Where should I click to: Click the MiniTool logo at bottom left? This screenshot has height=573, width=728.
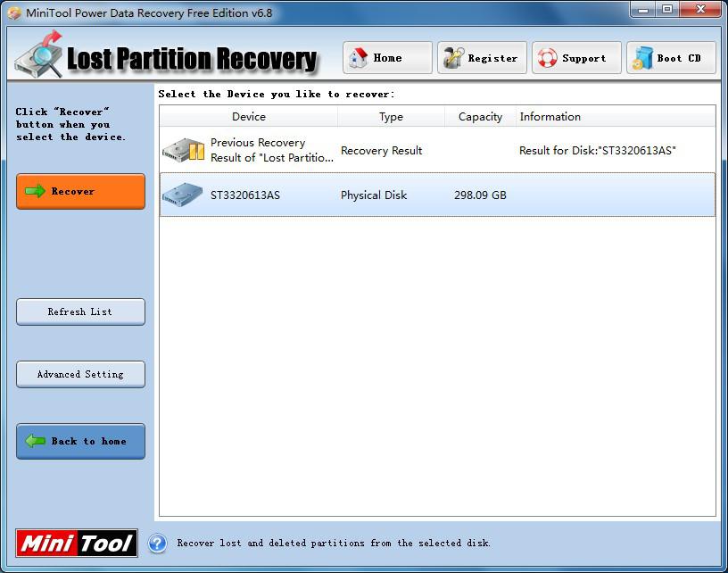click(x=77, y=543)
